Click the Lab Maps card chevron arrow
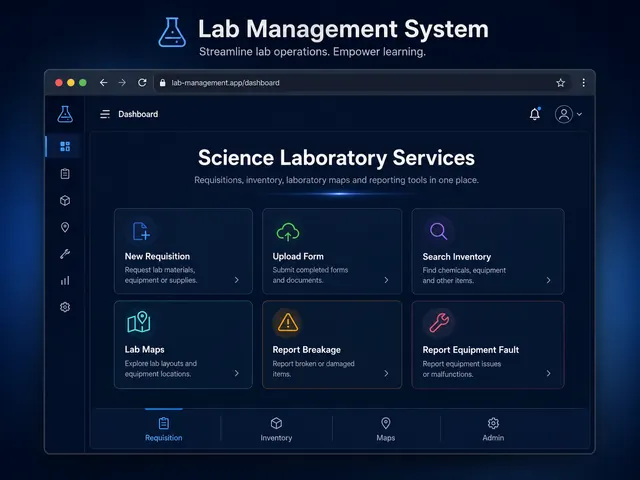640x480 pixels. click(x=237, y=373)
